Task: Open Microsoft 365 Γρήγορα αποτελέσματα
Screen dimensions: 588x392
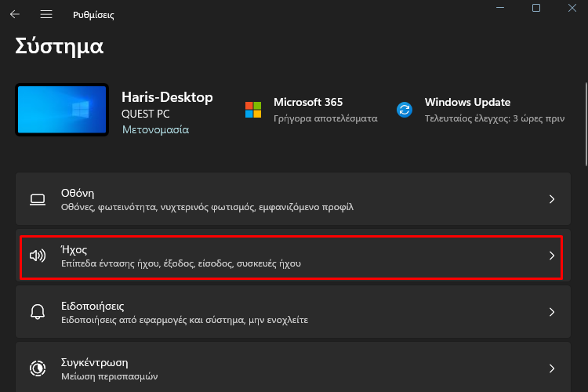Action: (x=325, y=118)
